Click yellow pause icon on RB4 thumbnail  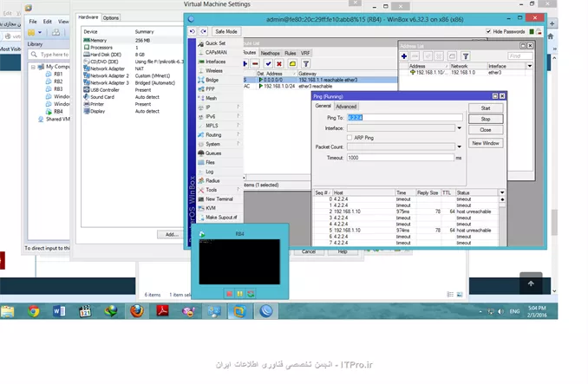pyautogui.click(x=239, y=294)
